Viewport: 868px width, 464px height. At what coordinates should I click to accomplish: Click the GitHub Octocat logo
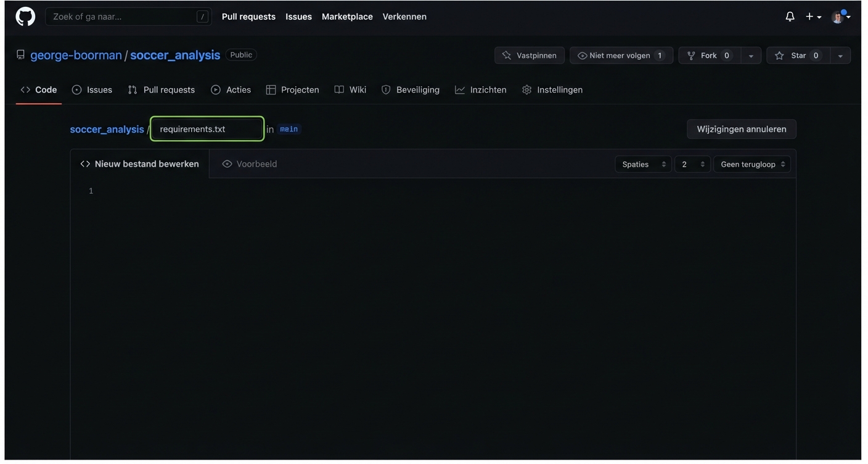coord(25,17)
